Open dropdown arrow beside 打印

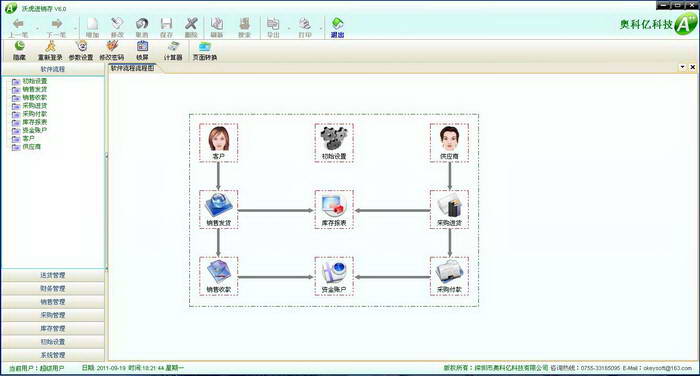(321, 29)
